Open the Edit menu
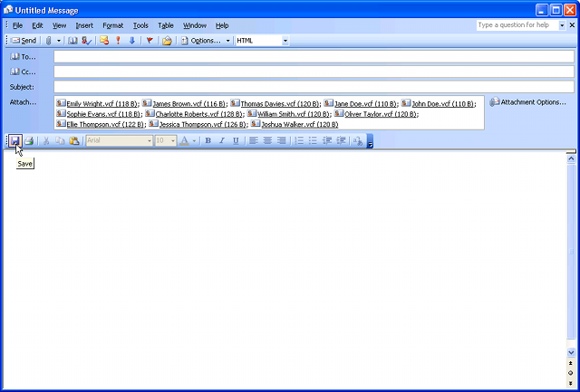Image resolution: width=580 pixels, height=392 pixels. [37, 25]
